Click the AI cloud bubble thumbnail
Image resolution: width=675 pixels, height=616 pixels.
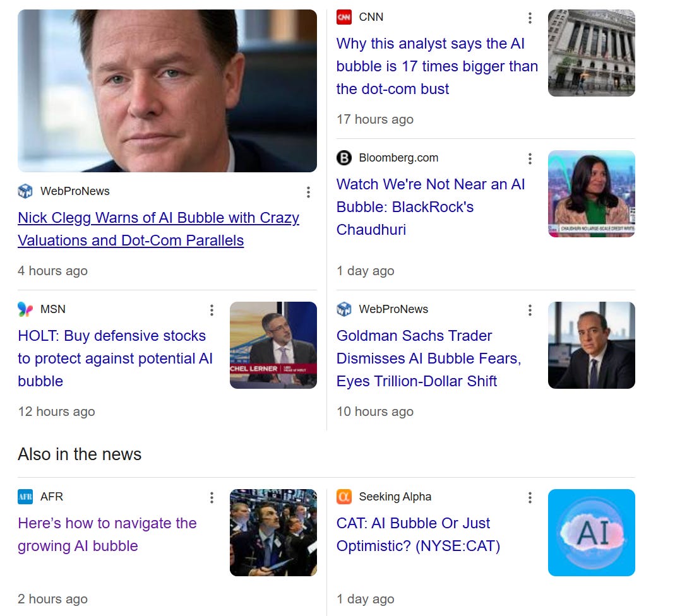pos(592,533)
